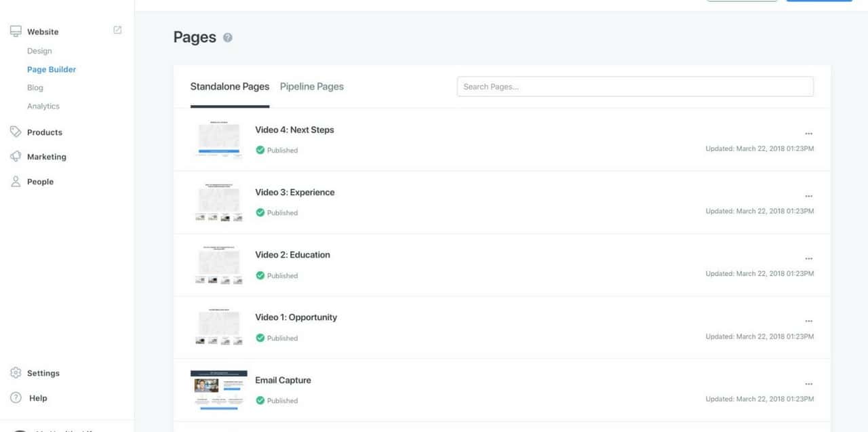Open the Design menu item
Image resolution: width=868 pixels, height=432 pixels.
39,51
